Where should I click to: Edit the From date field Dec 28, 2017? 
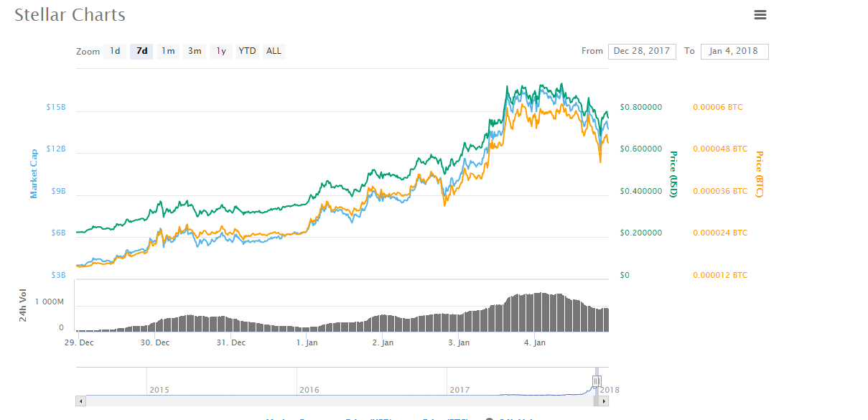(642, 51)
